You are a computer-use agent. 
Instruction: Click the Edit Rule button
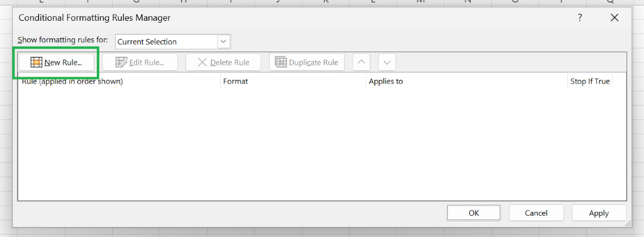(140, 62)
